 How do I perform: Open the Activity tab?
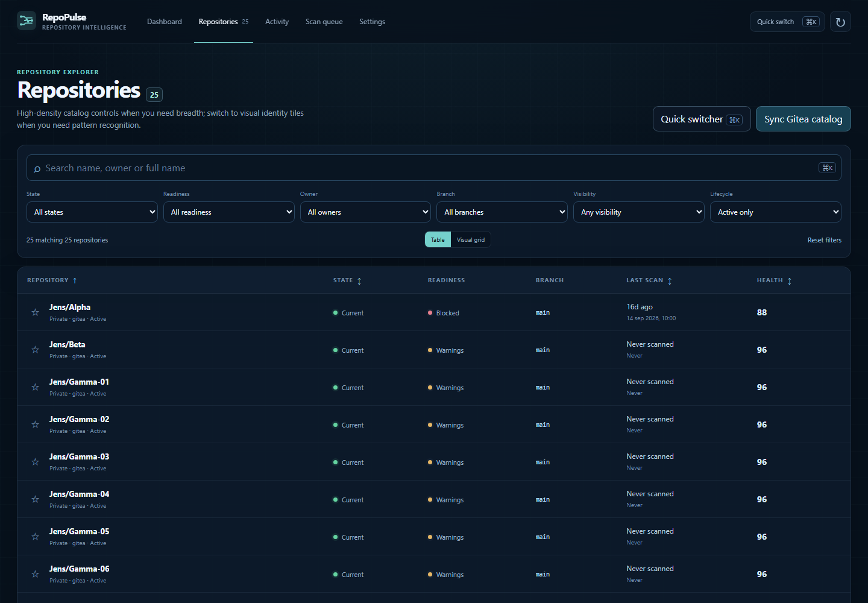pyautogui.click(x=277, y=22)
